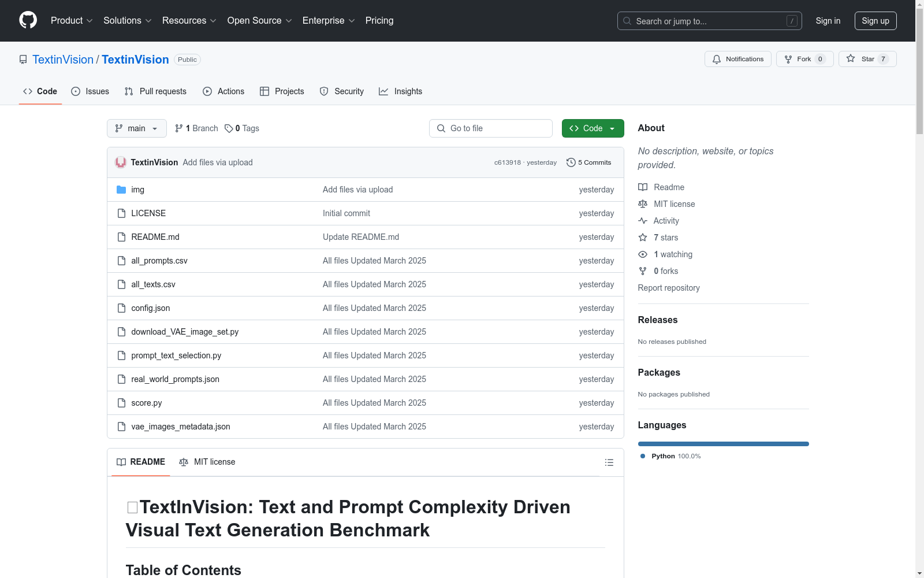Click the star icon beside 7 stars
Screen dimensions: 924x578
point(643,238)
